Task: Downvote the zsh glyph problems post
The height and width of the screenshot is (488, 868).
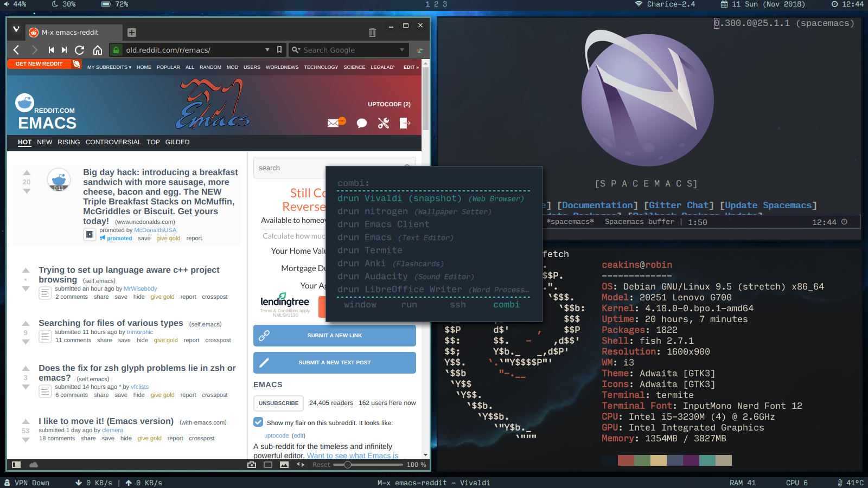Action: pos(25,387)
